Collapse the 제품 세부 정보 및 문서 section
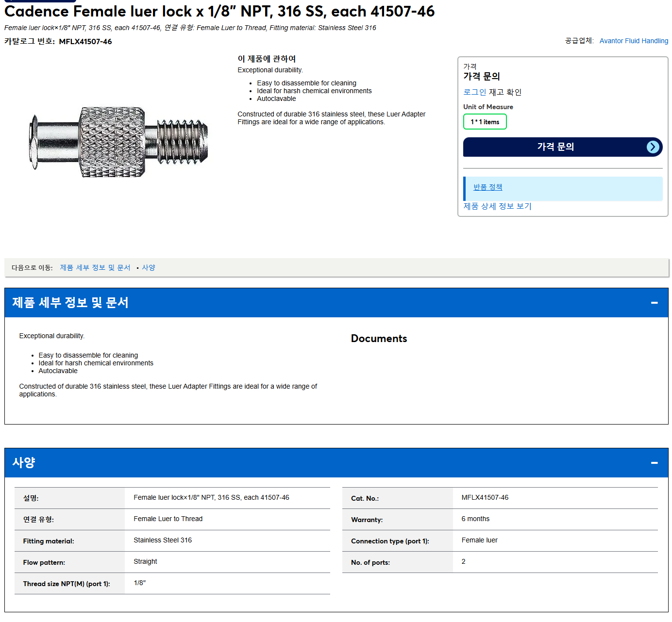 tap(654, 303)
